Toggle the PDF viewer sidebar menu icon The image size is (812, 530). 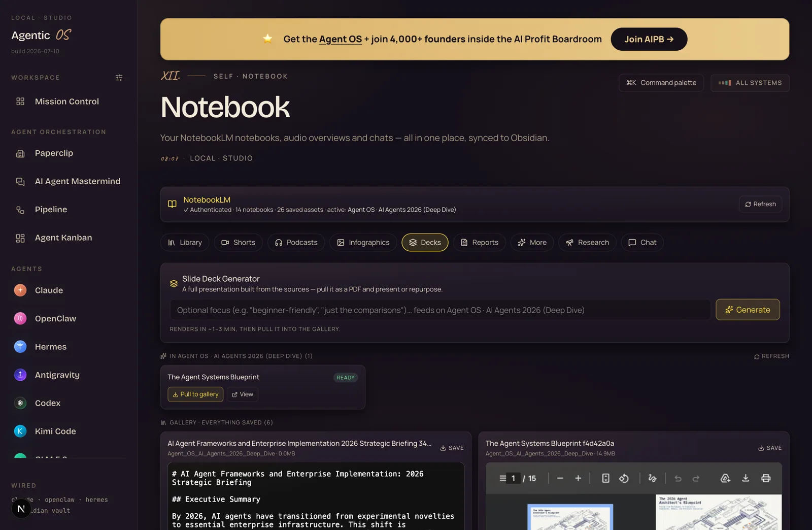pyautogui.click(x=502, y=478)
